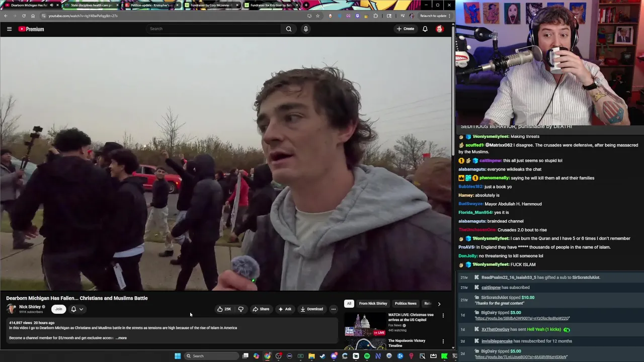Select the All filter chip
The width and height of the screenshot is (644, 362).
point(349,304)
